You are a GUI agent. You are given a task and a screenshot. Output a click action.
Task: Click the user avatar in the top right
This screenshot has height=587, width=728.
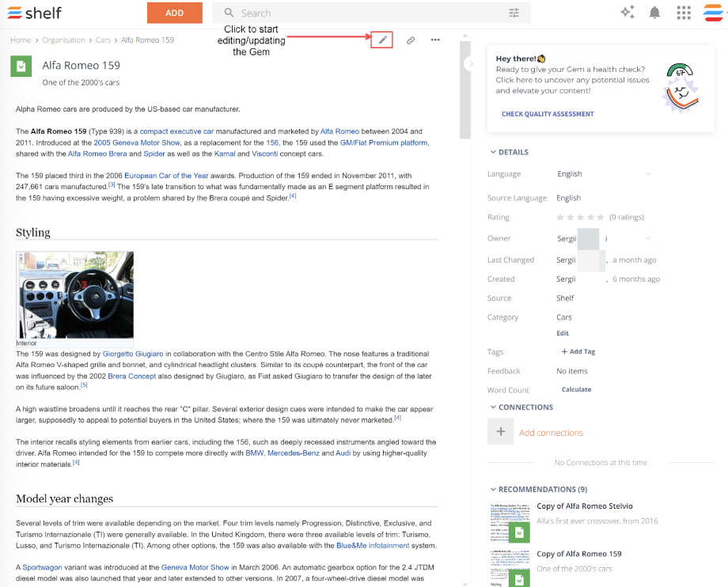click(x=711, y=13)
